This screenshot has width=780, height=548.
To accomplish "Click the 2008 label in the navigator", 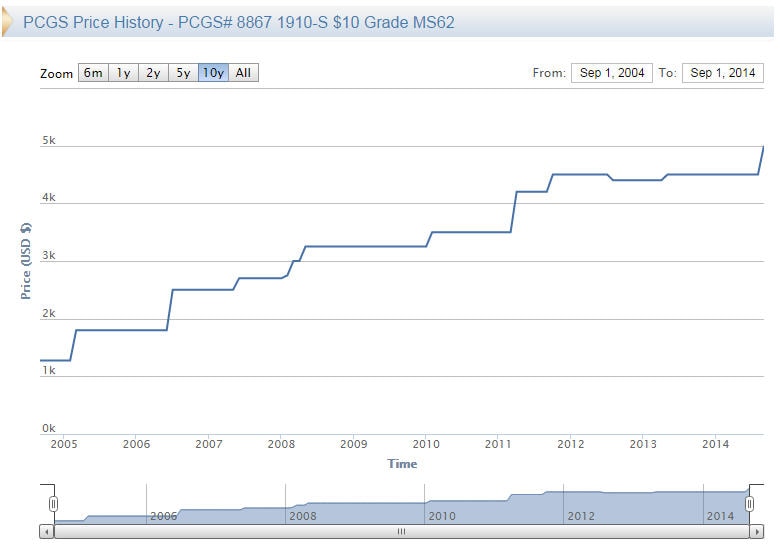I will tap(302, 516).
